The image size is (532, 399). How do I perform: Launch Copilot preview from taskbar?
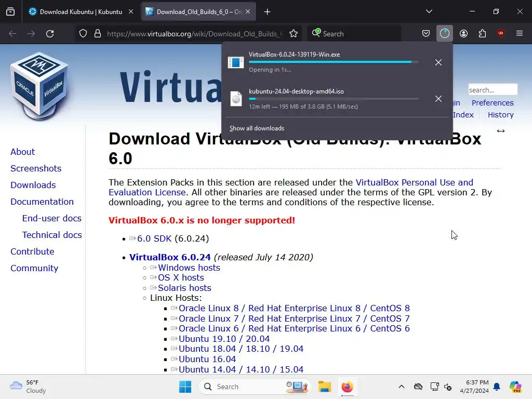(x=515, y=387)
